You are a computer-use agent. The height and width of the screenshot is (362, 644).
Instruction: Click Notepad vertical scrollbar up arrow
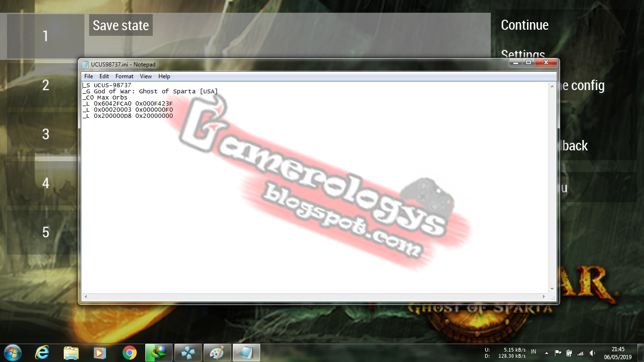tap(552, 86)
